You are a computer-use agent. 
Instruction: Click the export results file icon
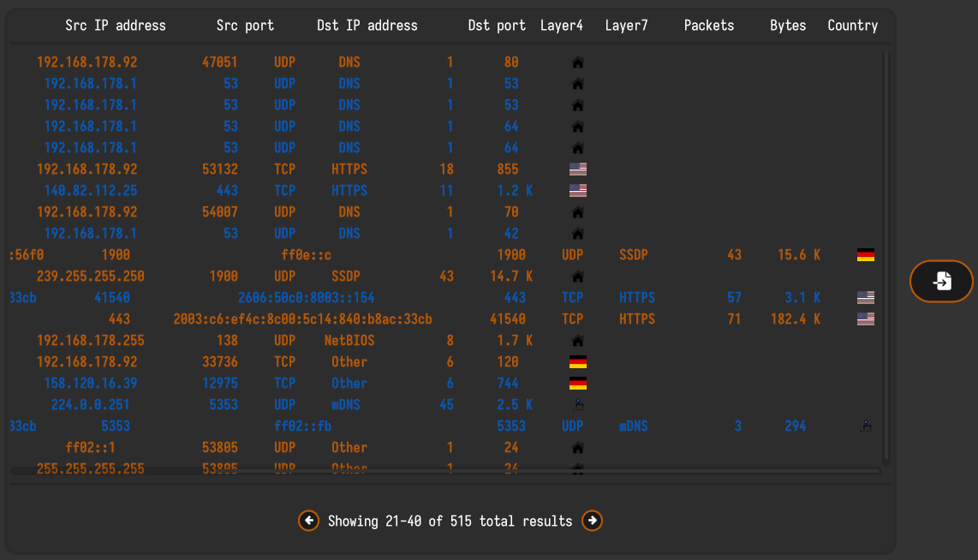[940, 281]
